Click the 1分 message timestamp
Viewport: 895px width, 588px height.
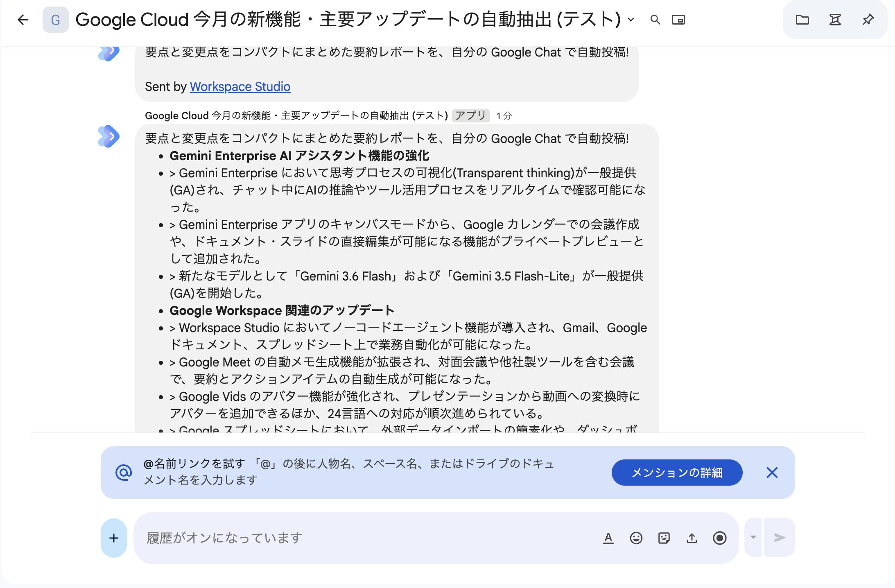[504, 116]
